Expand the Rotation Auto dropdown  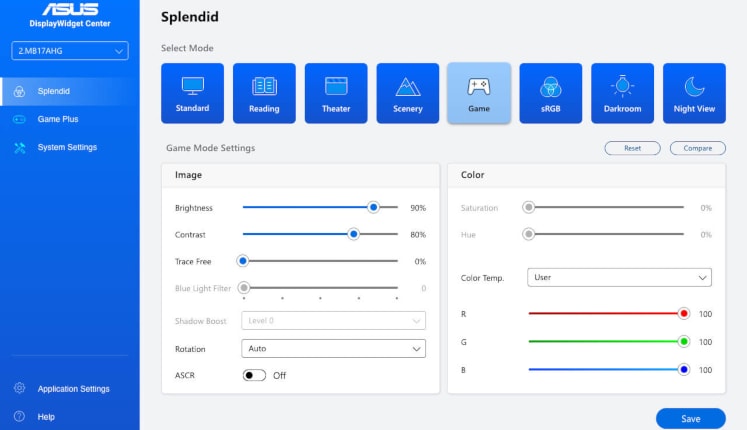333,349
